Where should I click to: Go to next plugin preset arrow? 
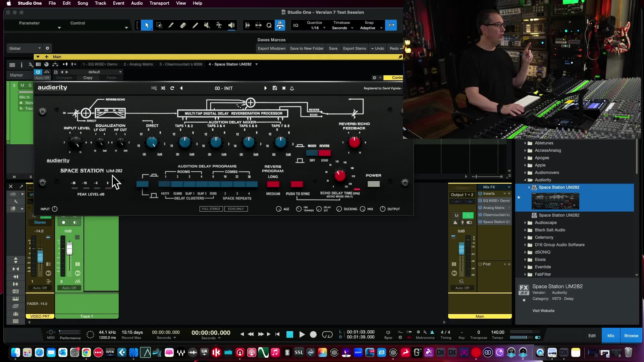(x=265, y=88)
